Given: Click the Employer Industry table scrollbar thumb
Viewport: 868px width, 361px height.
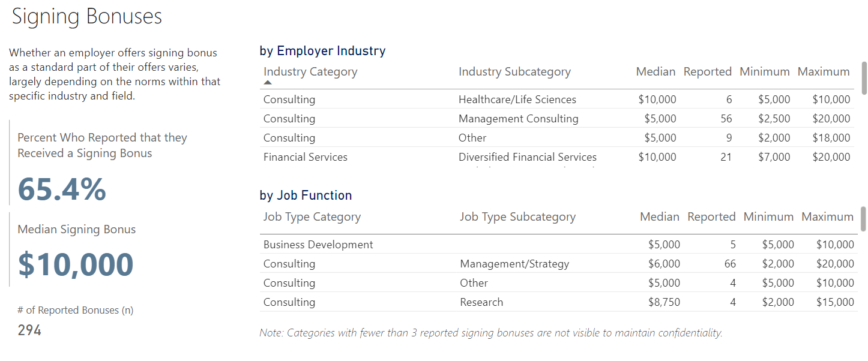Looking at the screenshot, I should point(864,78).
